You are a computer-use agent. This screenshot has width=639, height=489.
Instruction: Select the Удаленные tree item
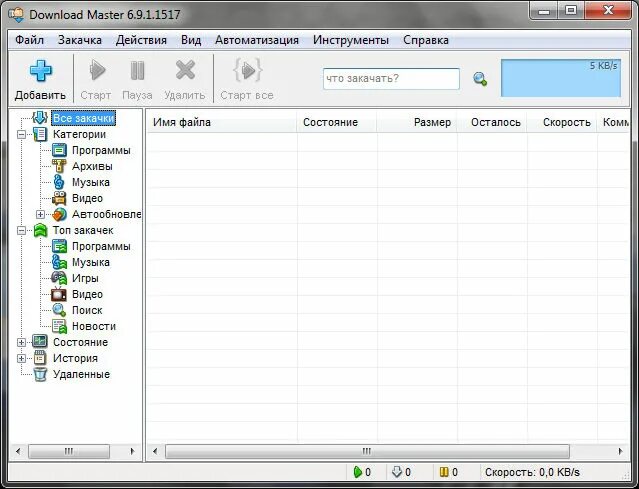coord(81,374)
